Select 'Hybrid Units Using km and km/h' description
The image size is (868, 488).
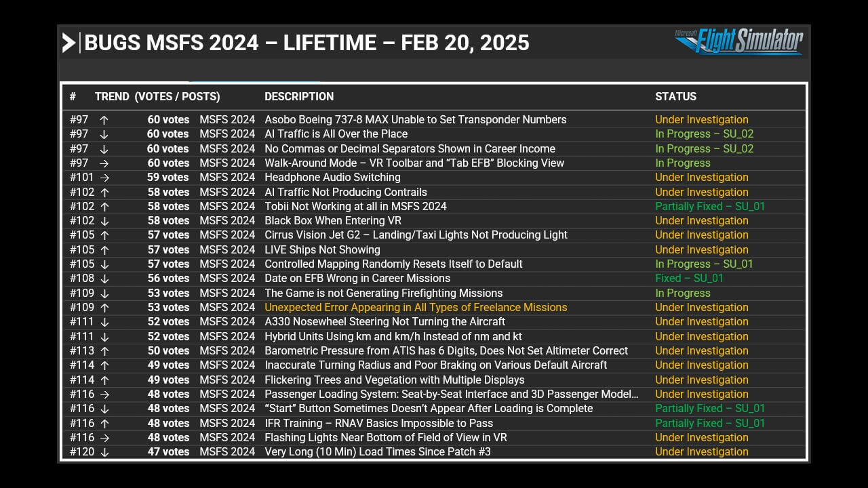click(393, 337)
